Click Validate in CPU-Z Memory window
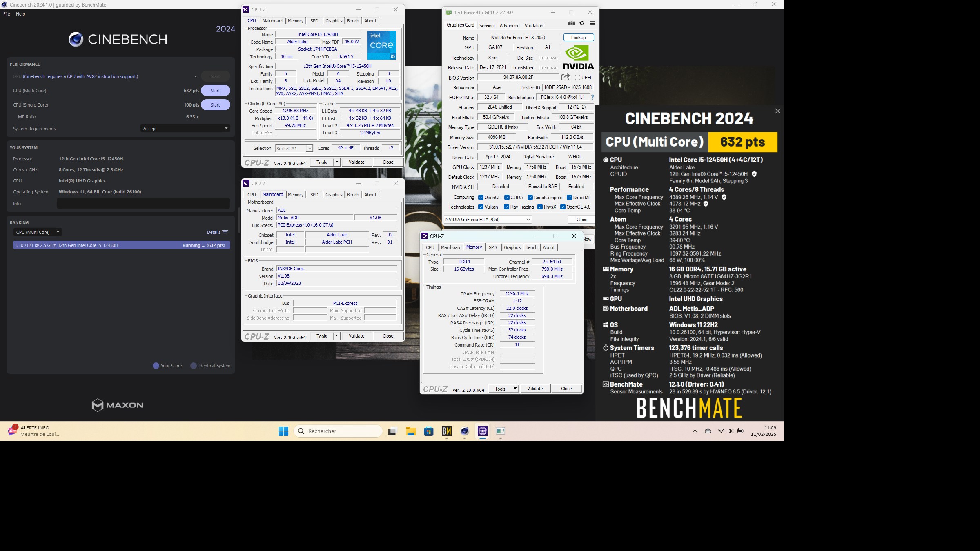Viewport: 980px width, 551px height. point(535,389)
